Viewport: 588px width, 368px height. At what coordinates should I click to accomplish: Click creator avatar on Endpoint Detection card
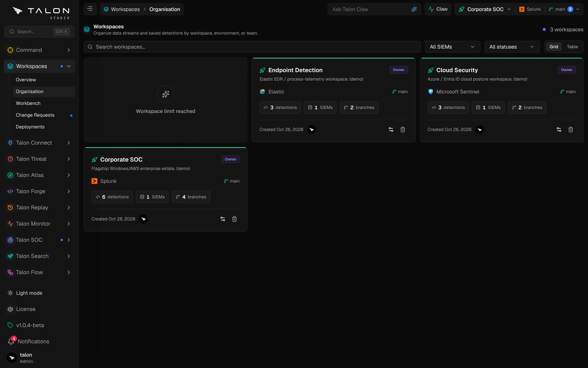tap(311, 130)
